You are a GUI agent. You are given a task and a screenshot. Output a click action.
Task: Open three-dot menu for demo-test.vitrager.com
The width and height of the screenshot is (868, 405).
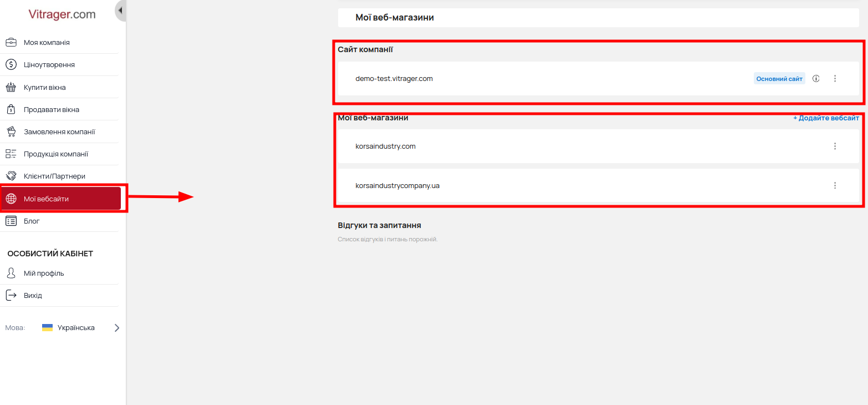click(x=835, y=79)
